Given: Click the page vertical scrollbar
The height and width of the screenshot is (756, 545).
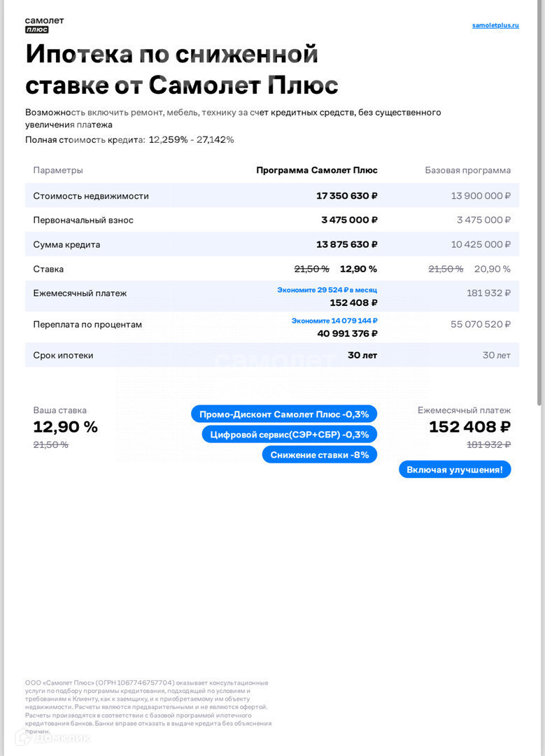Looking at the screenshot, I should pyautogui.click(x=539, y=202).
